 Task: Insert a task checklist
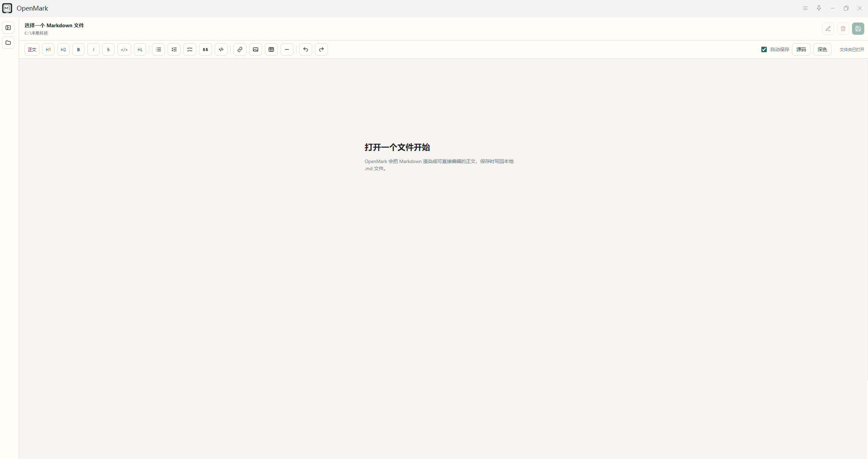(190, 49)
